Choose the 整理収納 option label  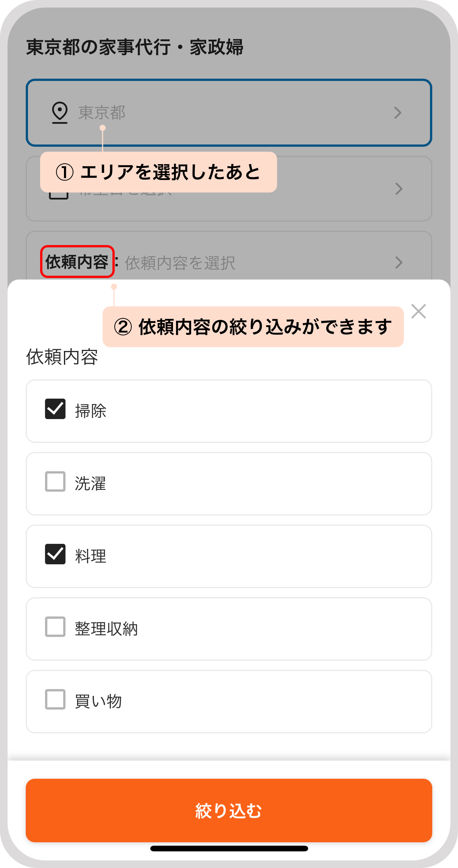pos(106,629)
